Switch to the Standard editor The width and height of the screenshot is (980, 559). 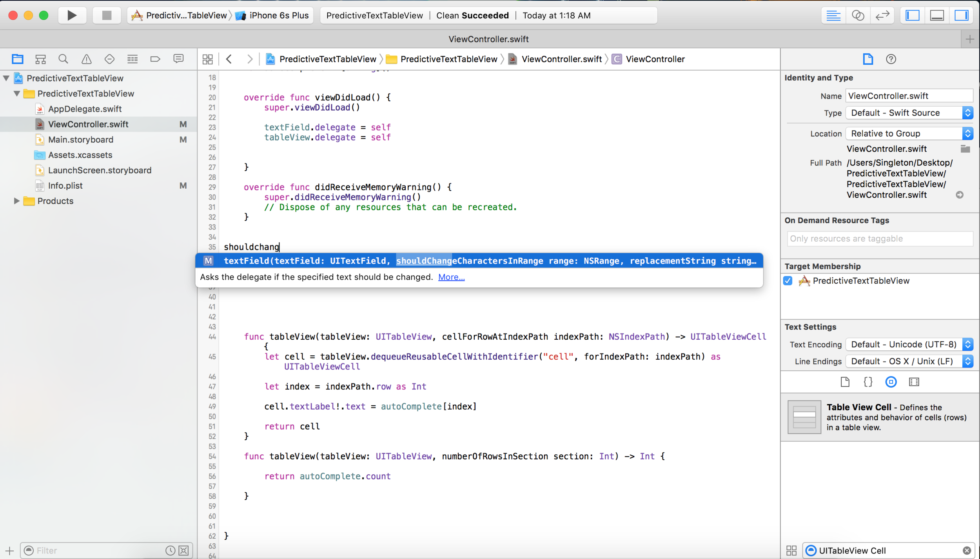pyautogui.click(x=833, y=15)
